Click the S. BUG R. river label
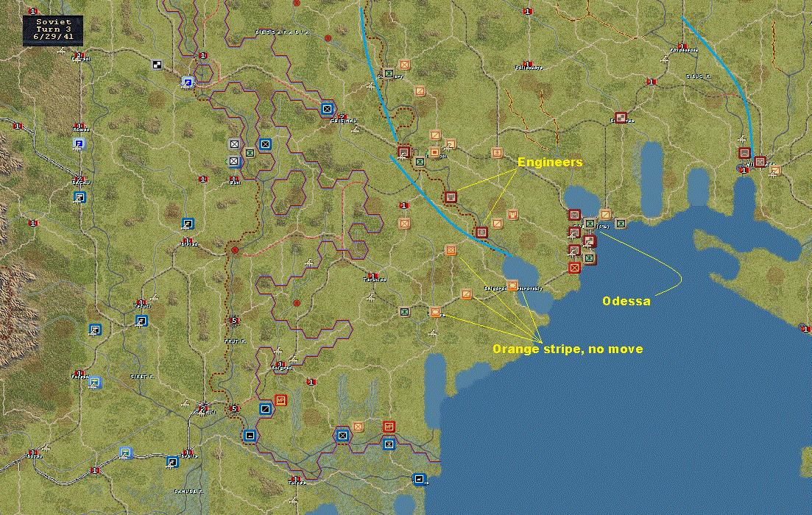 click(x=699, y=76)
